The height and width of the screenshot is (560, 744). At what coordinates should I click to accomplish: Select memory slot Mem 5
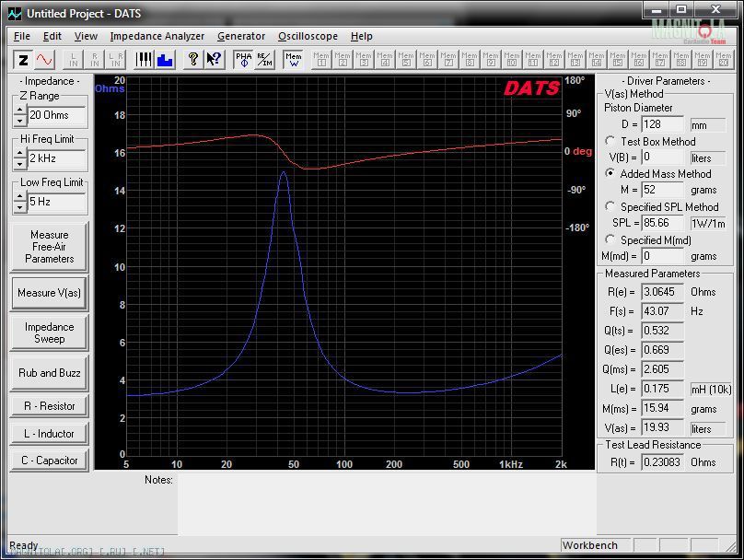coord(406,60)
